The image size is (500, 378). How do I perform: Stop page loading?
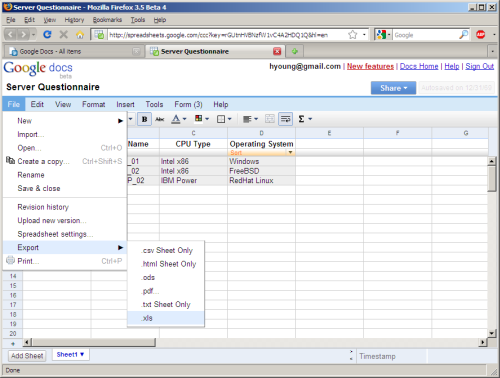pyautogui.click(x=63, y=34)
